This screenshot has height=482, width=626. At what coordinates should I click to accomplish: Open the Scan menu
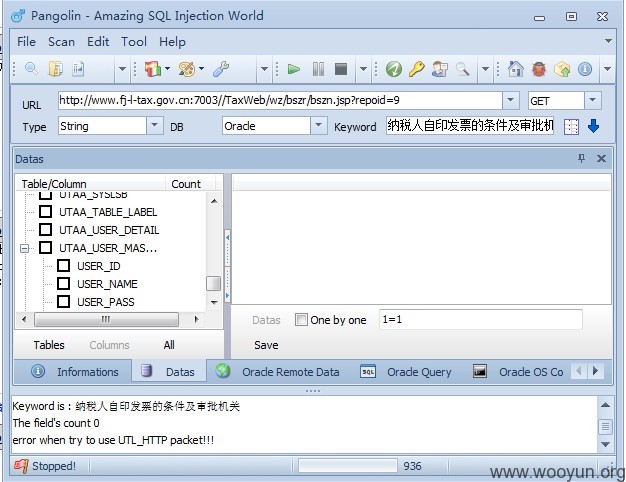coord(61,42)
